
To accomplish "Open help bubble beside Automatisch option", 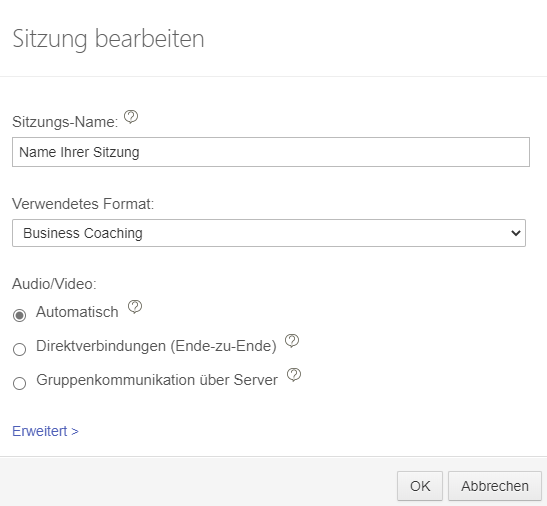I will 135,306.
